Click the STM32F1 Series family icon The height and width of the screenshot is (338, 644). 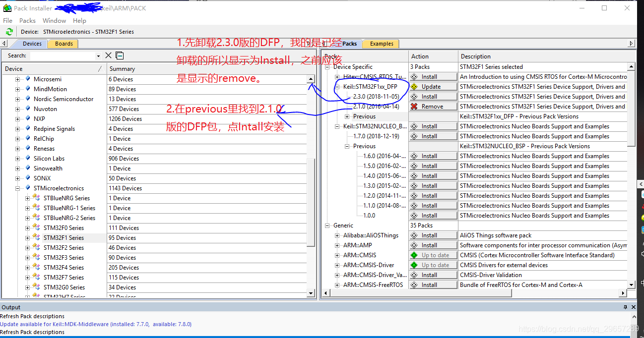tap(37, 237)
